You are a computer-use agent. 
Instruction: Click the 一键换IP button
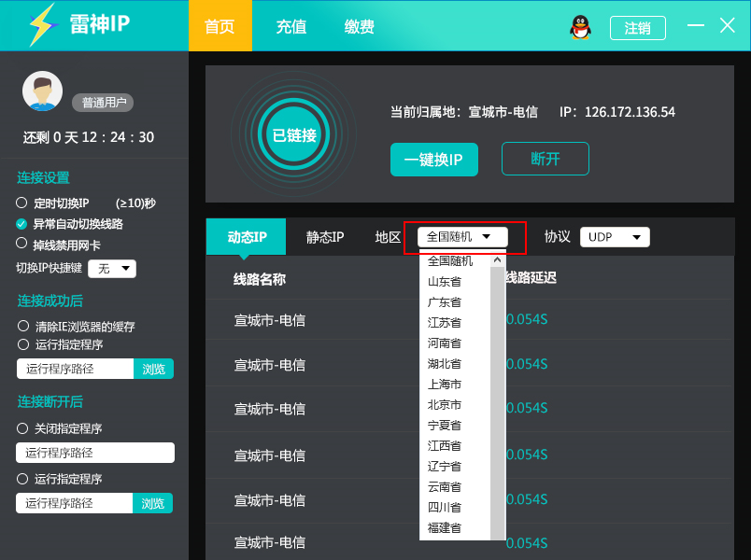[x=434, y=160]
